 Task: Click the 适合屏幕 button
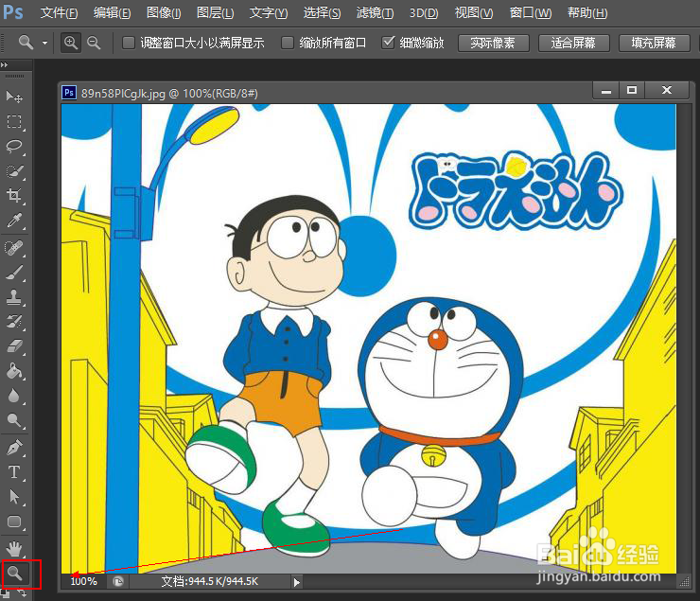click(573, 43)
